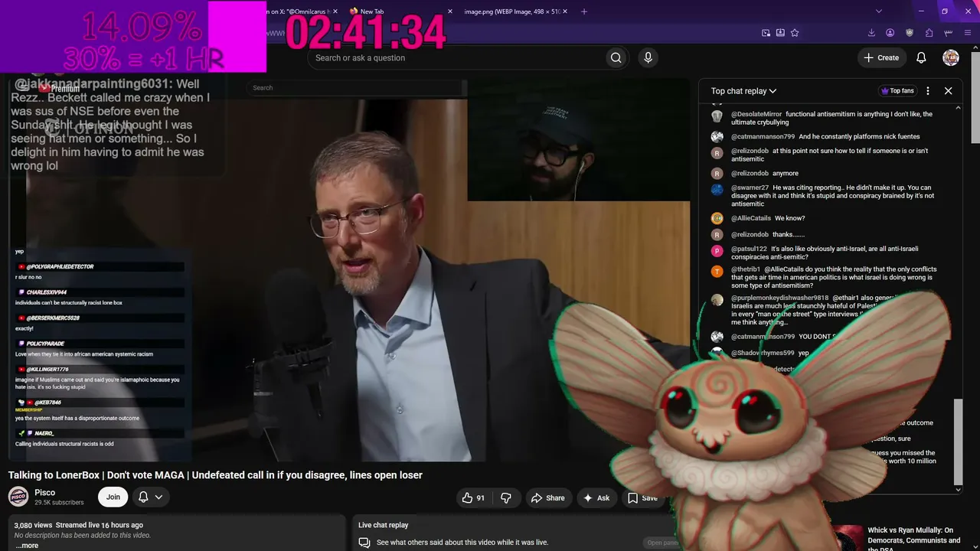
Task: Click the @AllieCatails username beside "We know?"
Action: pos(751,218)
